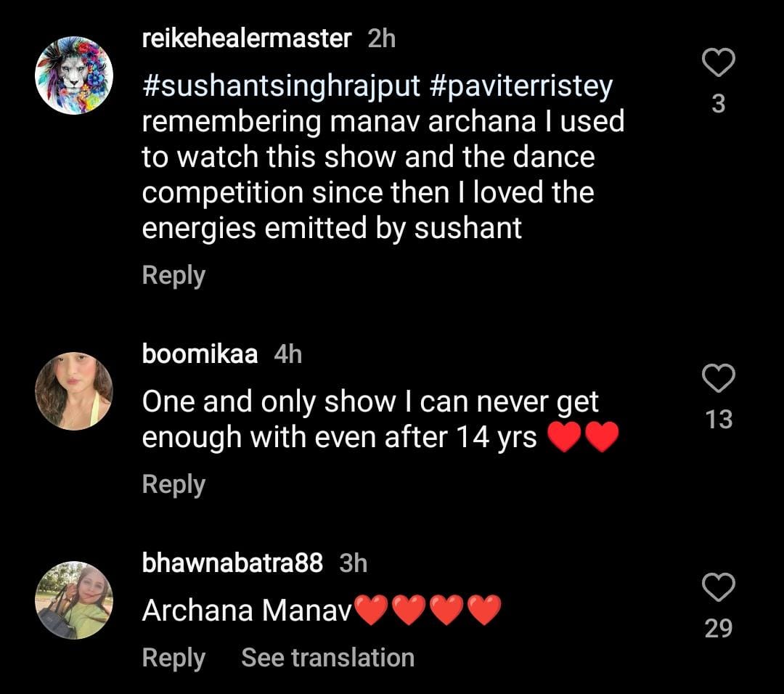Open the #sushantsinghrajput hashtag

click(282, 86)
